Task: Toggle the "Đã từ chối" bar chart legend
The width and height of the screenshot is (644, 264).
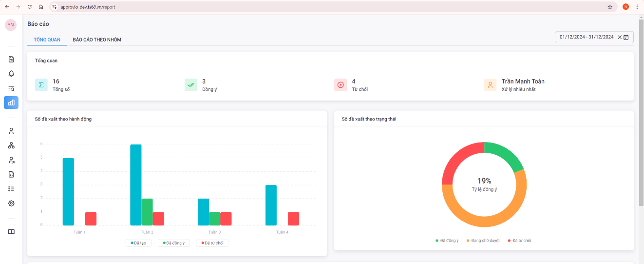Action: click(x=212, y=243)
